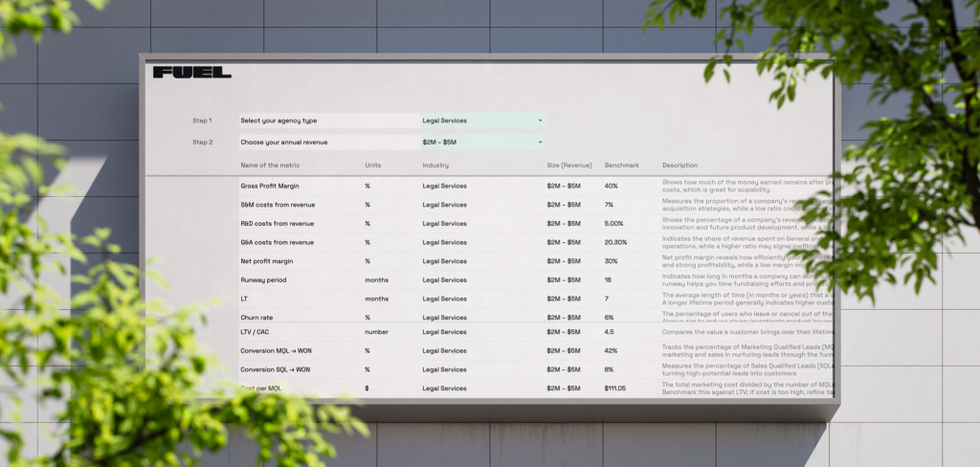Click the 'Step 1' label
980x467 pixels.
[202, 121]
